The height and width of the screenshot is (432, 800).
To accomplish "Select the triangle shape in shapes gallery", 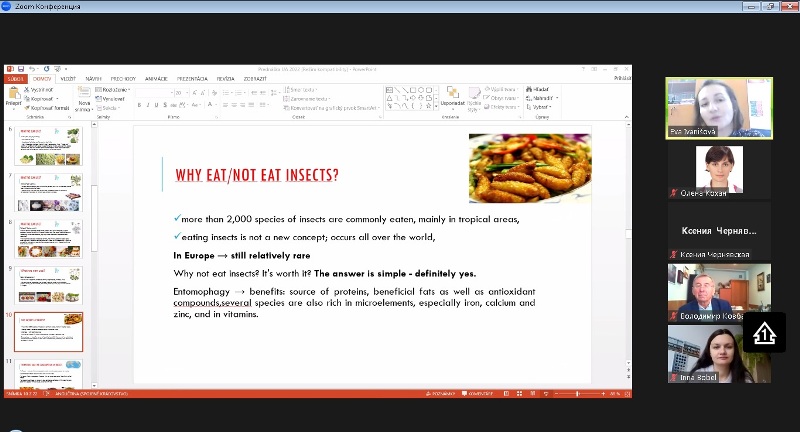I will click(389, 98).
